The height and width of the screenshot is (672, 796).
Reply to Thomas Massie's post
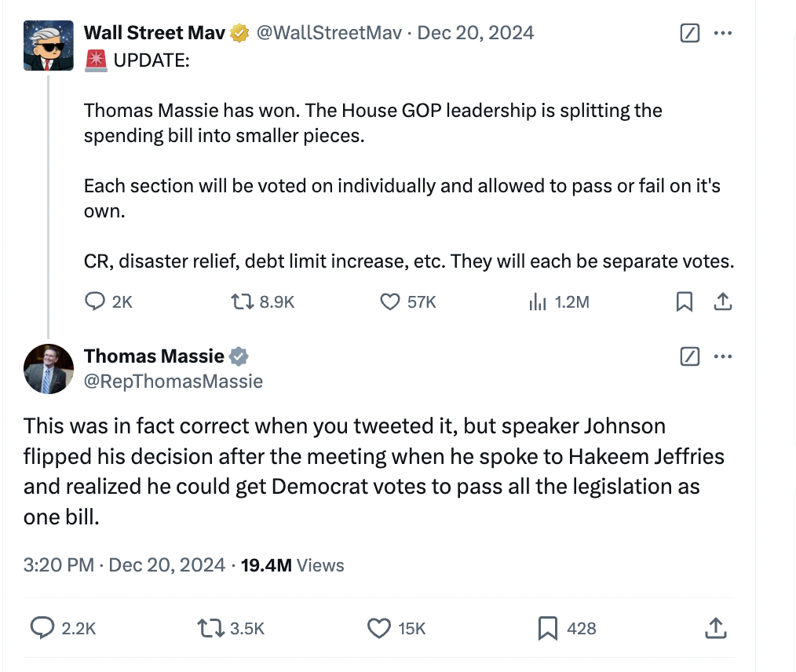coord(41,628)
